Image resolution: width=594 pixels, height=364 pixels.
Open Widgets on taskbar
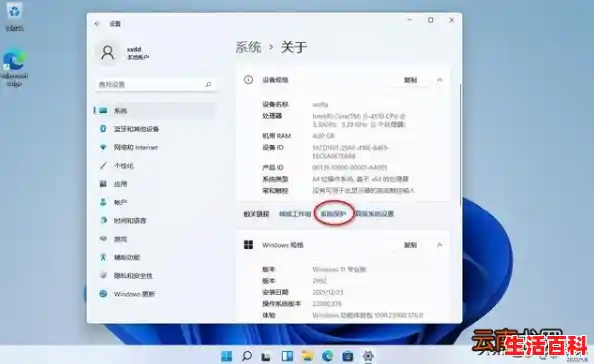(x=287, y=356)
